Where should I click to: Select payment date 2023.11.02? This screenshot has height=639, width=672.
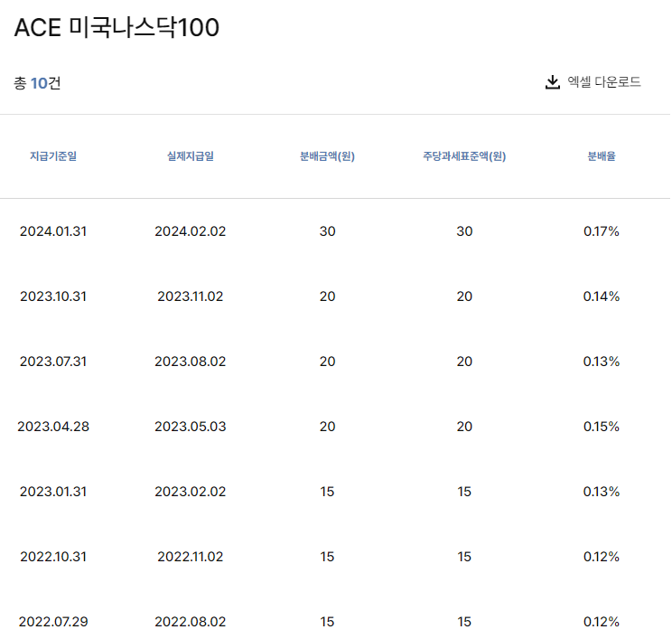pos(191,296)
